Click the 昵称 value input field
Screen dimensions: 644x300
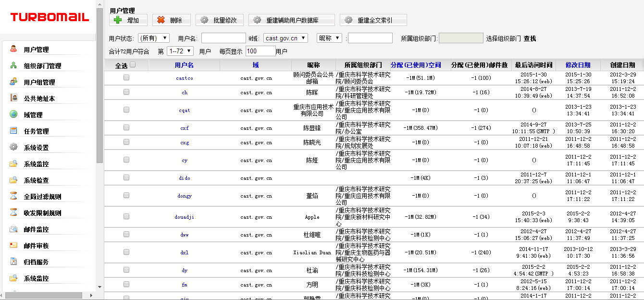tap(370, 38)
